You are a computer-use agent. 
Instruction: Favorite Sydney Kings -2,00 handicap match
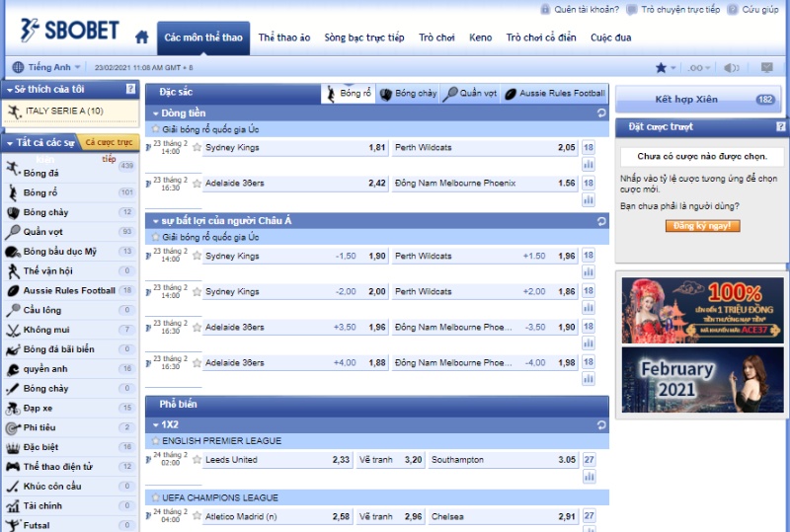coord(197,292)
